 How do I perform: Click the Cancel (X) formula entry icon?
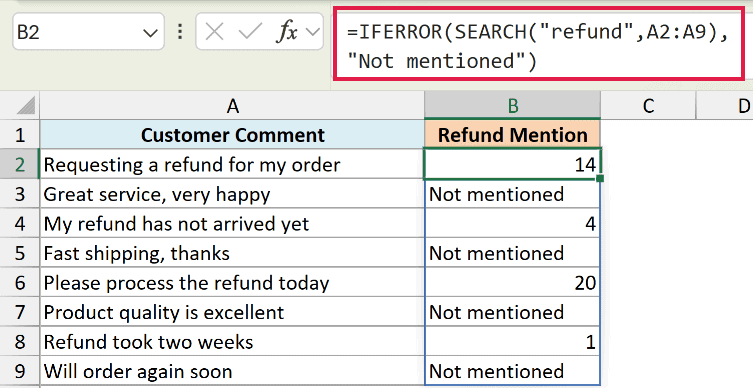click(214, 32)
